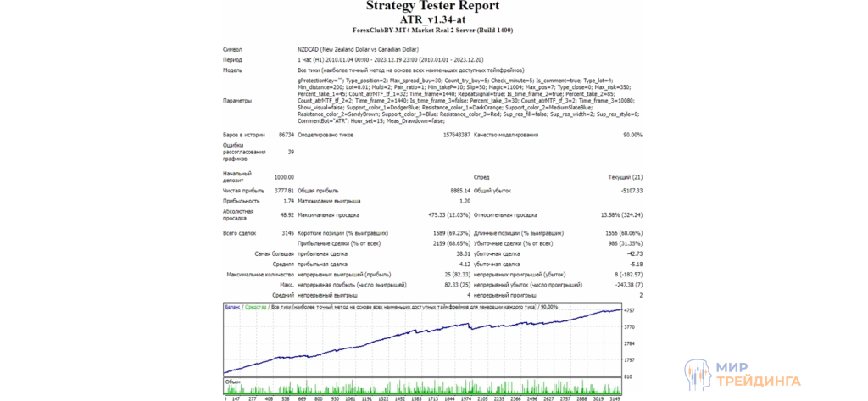Click the Объем volume histogram panel
868x401 pixels.
(x=424, y=386)
